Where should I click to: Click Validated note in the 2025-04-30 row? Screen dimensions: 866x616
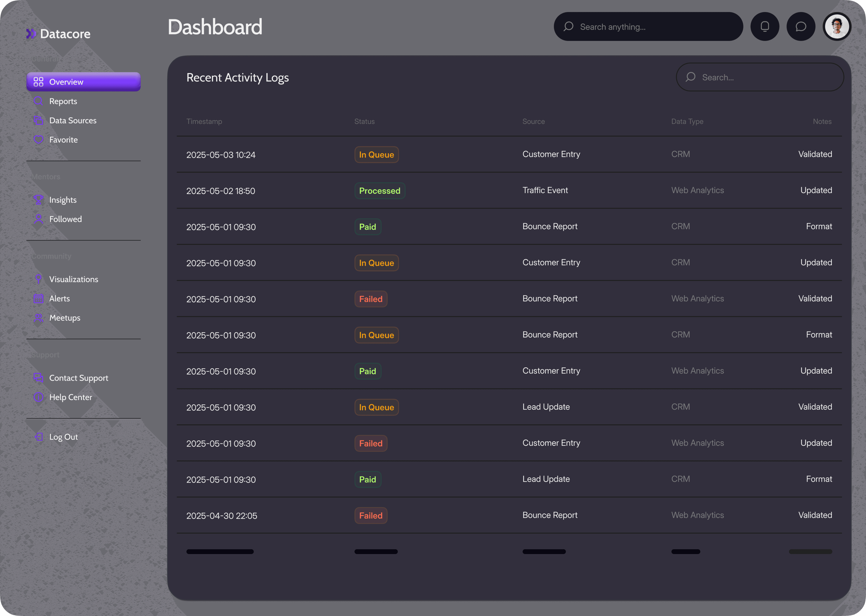coord(815,515)
